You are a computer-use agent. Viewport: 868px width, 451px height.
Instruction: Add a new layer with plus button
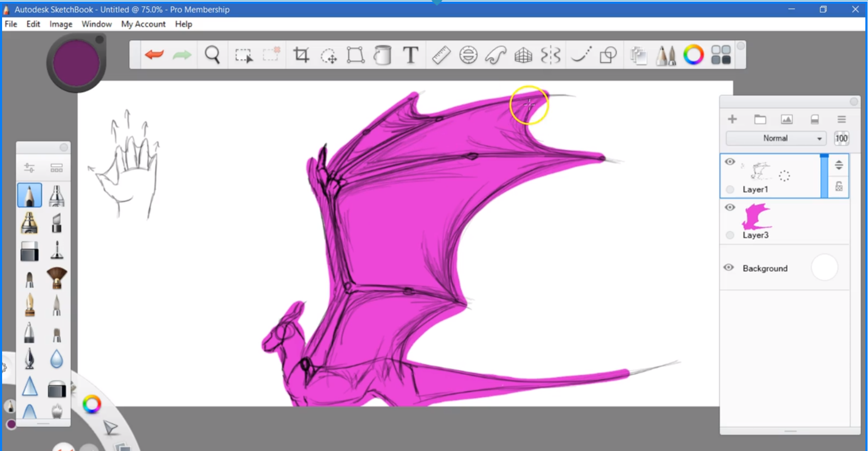point(732,120)
